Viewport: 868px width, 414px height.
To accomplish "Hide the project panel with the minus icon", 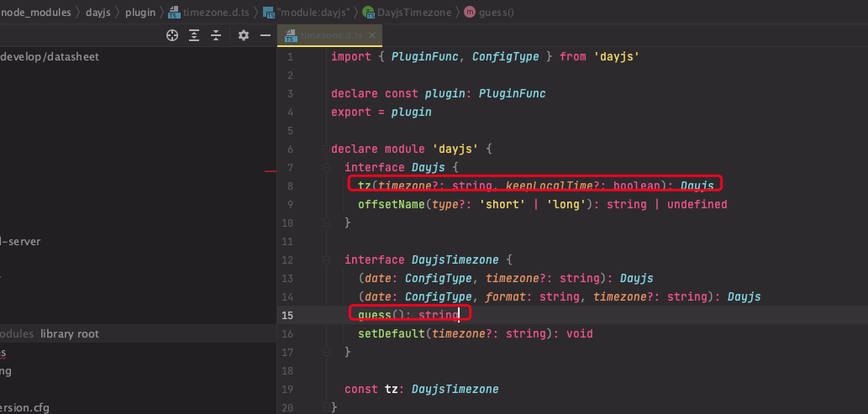I will click(266, 35).
